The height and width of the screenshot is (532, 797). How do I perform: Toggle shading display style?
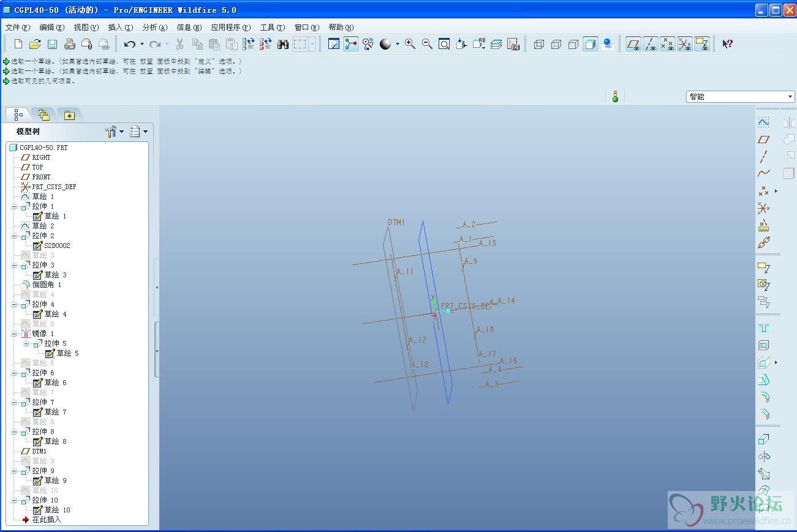pyautogui.click(x=591, y=44)
